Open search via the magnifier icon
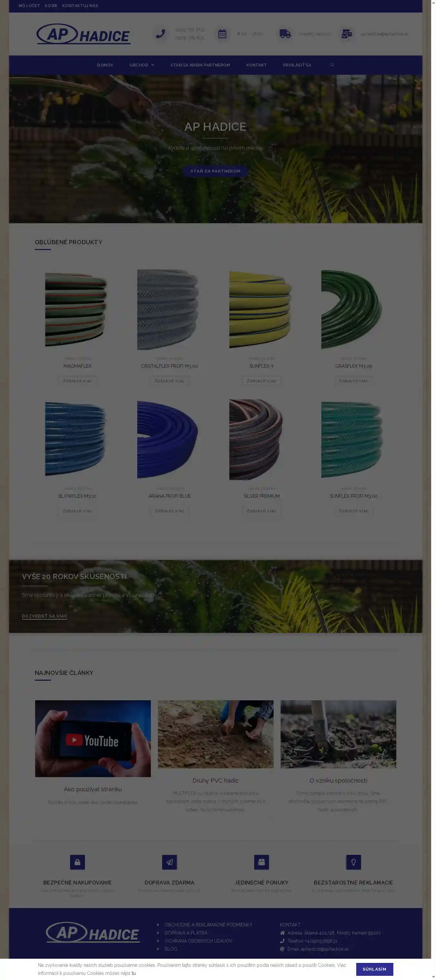This screenshot has width=436, height=980. pos(332,65)
